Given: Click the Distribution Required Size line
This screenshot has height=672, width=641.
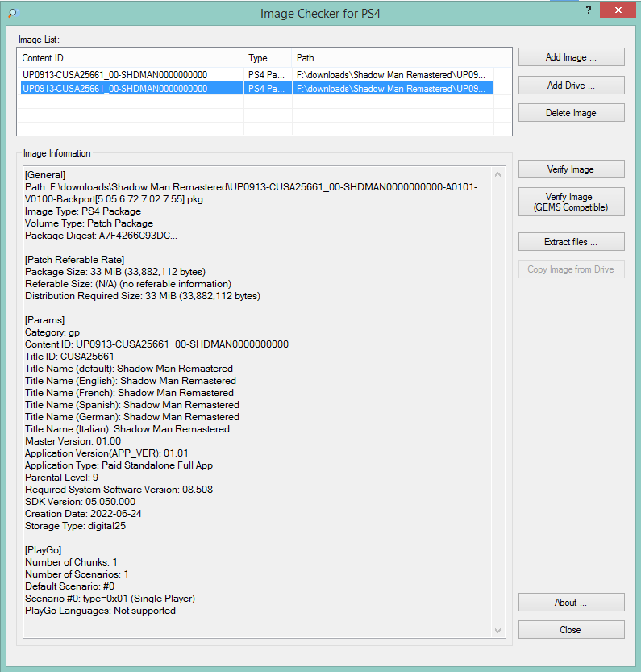Looking at the screenshot, I should click(x=142, y=296).
